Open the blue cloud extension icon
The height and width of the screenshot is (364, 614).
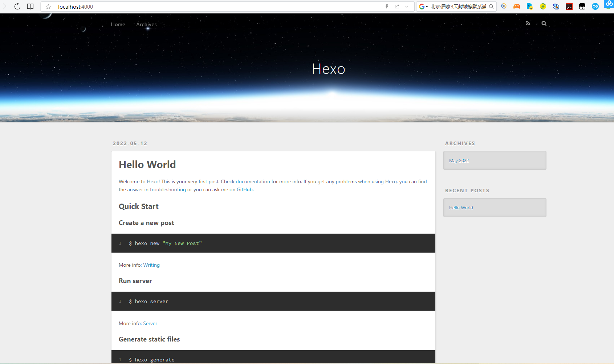609,4
